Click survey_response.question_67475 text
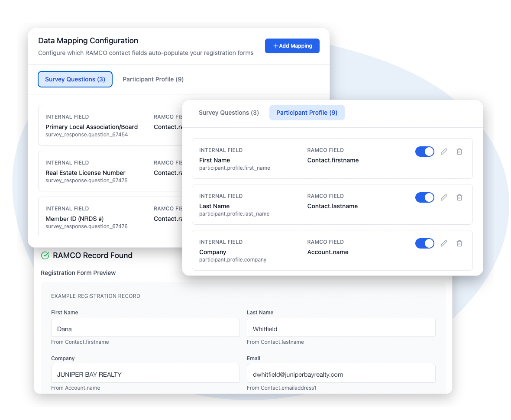 [86, 181]
